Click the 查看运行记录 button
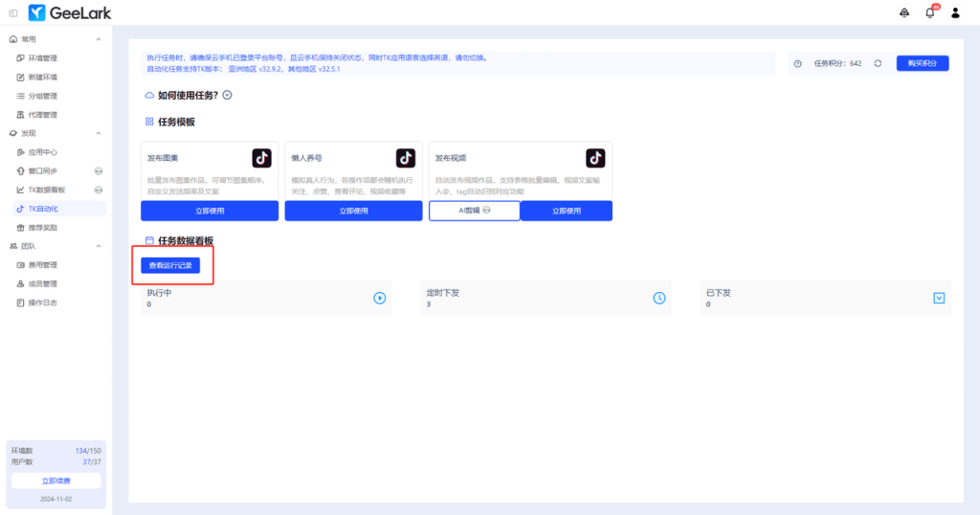The image size is (980, 515). (170, 265)
